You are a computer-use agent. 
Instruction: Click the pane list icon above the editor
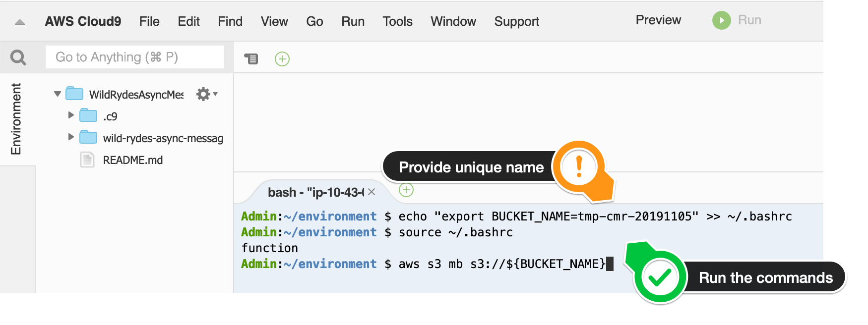coord(251,59)
